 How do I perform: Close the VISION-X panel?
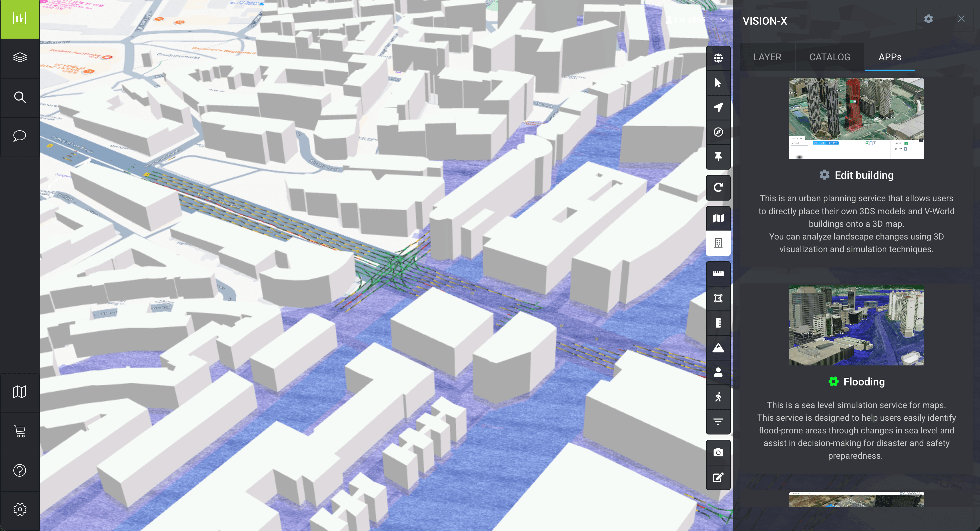point(961,19)
